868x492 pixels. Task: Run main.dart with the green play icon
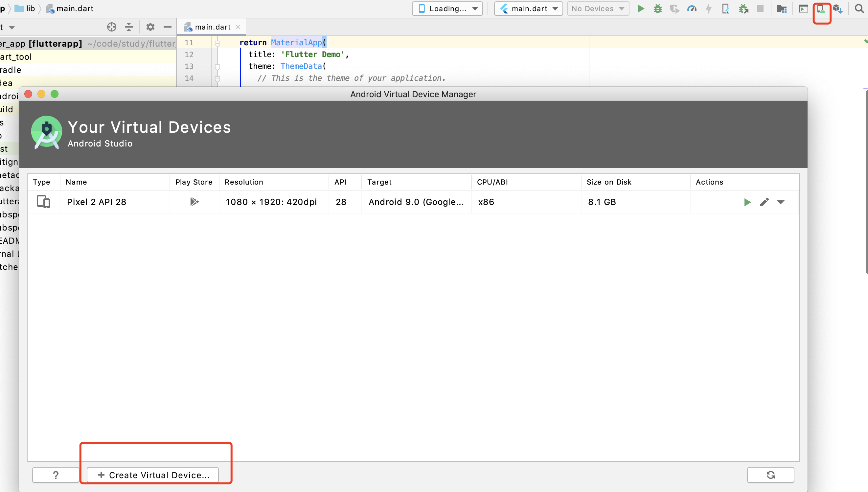tap(641, 9)
